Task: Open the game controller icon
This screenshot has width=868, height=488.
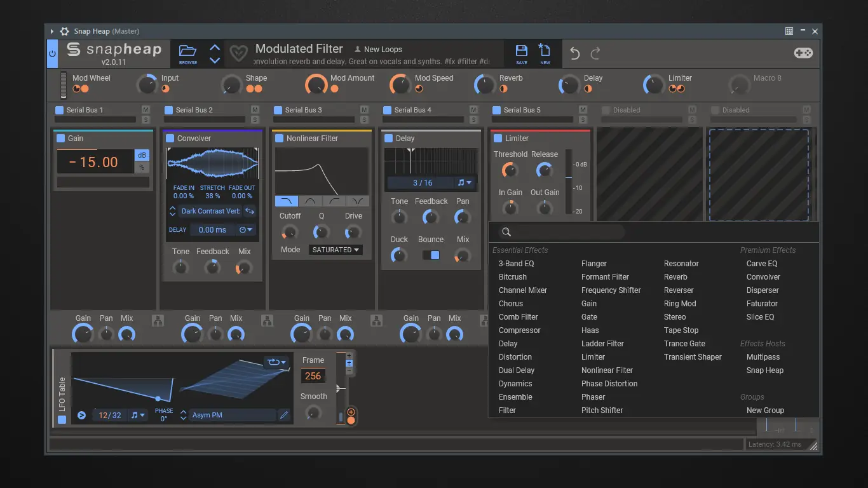Action: point(803,53)
